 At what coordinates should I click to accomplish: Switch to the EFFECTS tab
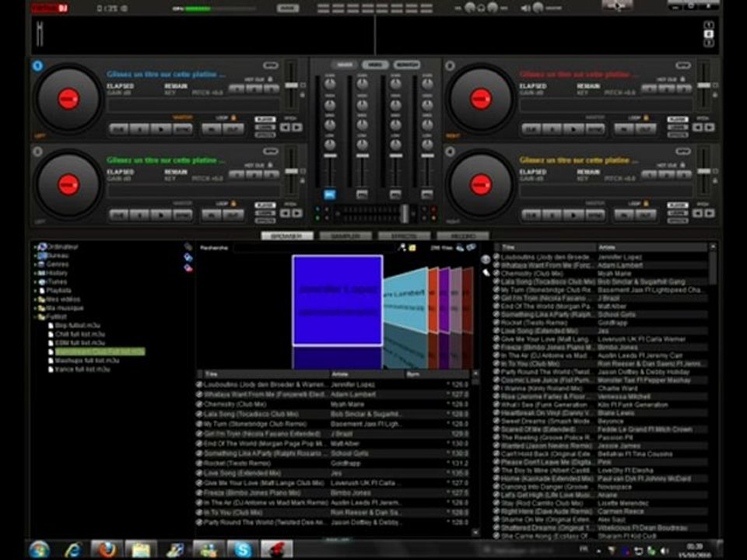404,236
